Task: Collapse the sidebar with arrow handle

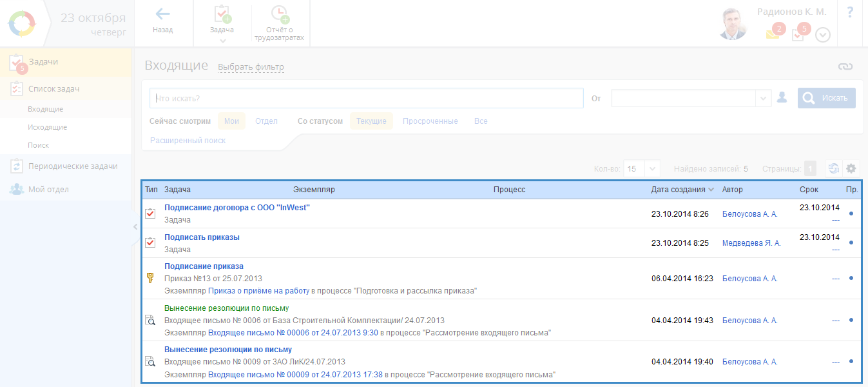Action: 135,226
